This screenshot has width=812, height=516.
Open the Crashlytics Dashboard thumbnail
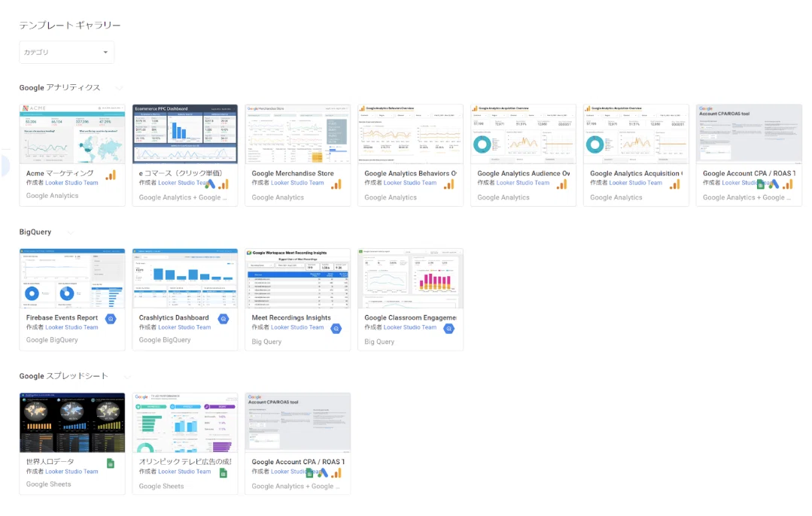point(185,278)
